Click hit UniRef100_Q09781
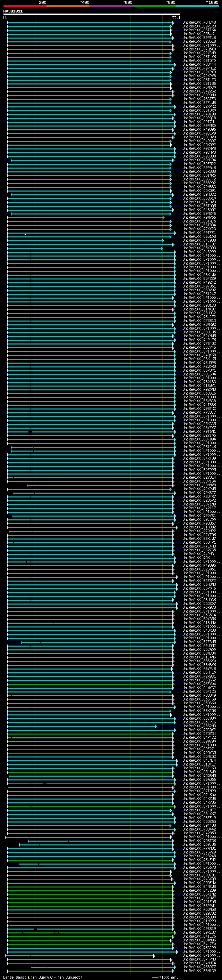This screenshot has width=222, height=980. coord(199,875)
